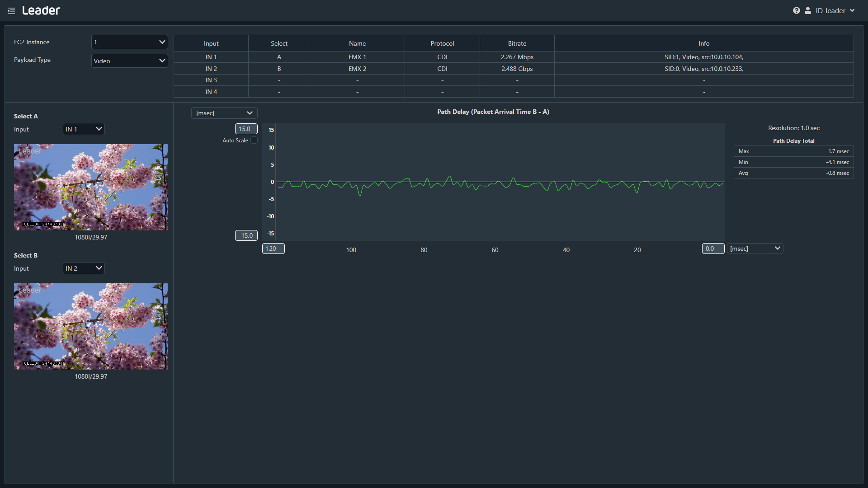Click the -15.0 lower scale input field
868x488 pixels.
pyautogui.click(x=246, y=235)
